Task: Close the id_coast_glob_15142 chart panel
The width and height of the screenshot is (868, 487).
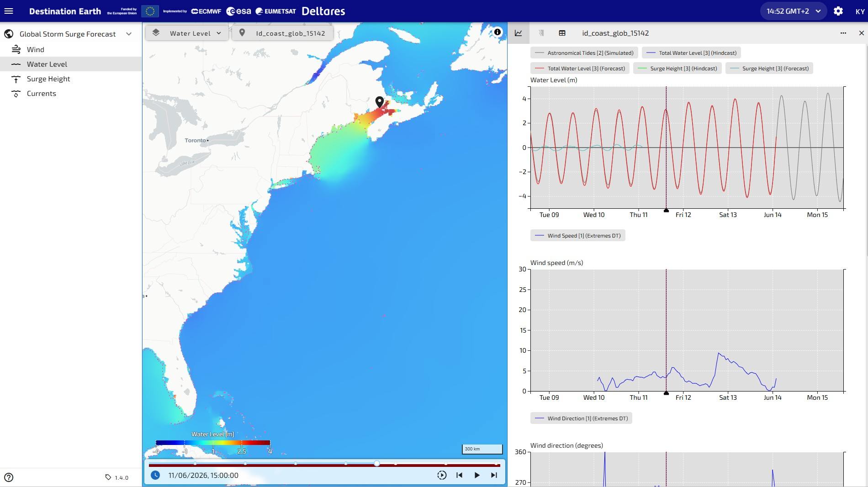Action: [862, 33]
